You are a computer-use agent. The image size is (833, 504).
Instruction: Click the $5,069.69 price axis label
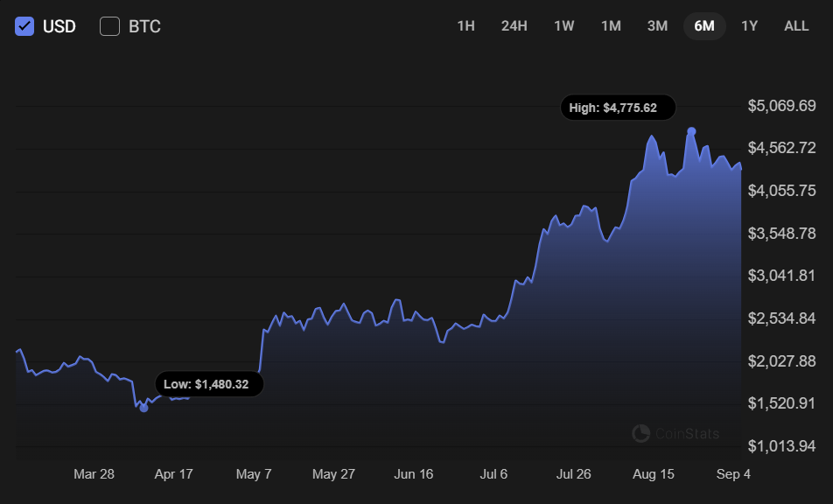781,106
